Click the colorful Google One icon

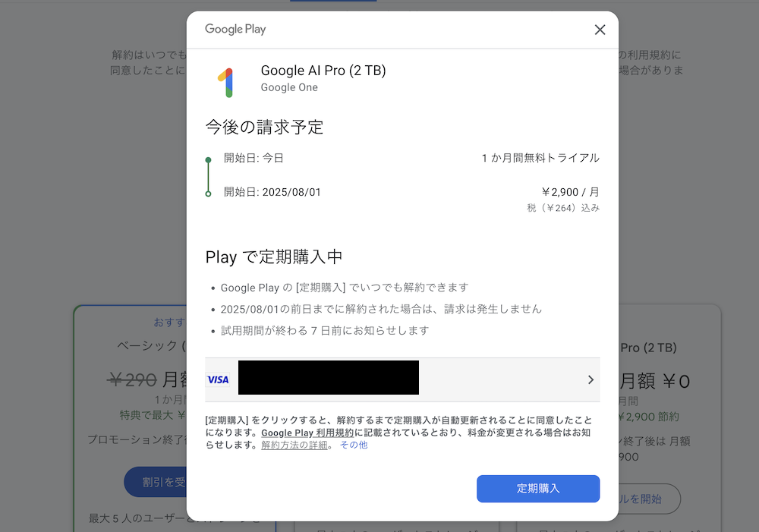click(x=226, y=82)
